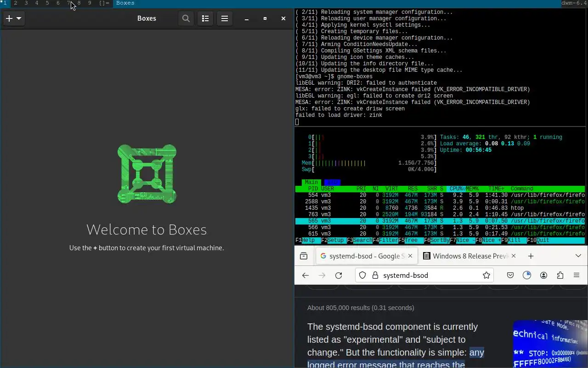Click F4 Filter in htop
This screenshot has height=368, width=588.
(385, 240)
